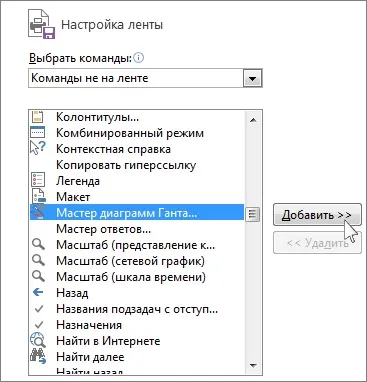
Task: Click checkmark icon beside Названия подзадач
Action: point(39,309)
